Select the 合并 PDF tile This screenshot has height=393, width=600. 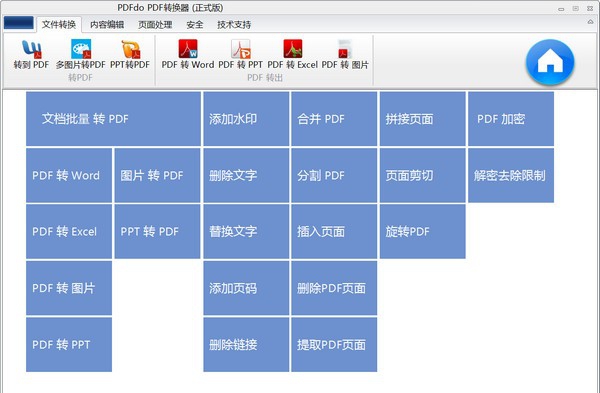334,119
